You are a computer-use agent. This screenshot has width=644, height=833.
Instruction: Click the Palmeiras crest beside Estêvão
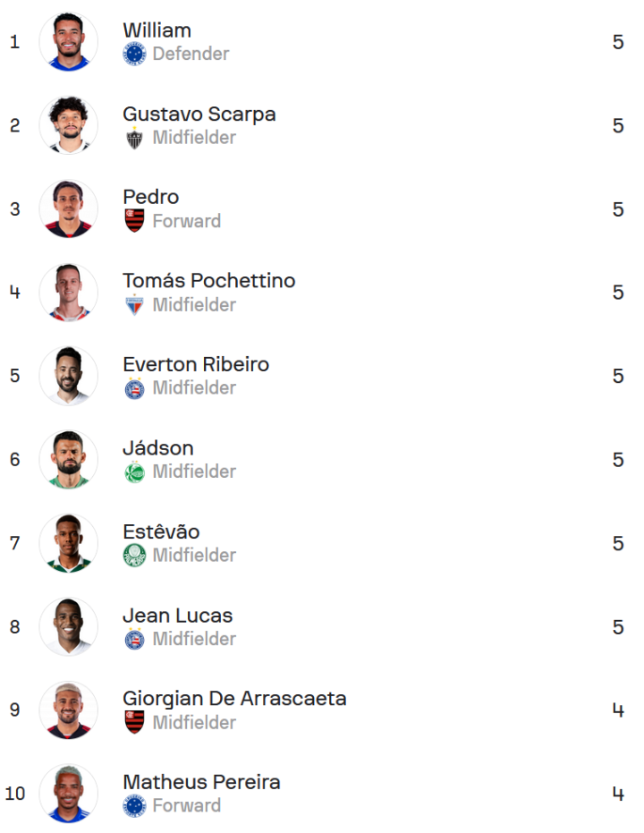134,556
